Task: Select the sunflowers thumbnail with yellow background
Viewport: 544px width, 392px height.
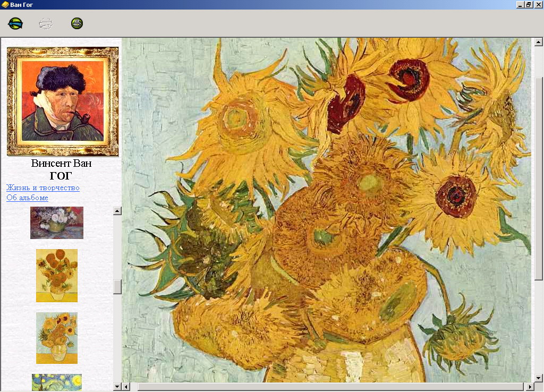Action: pyautogui.click(x=57, y=276)
